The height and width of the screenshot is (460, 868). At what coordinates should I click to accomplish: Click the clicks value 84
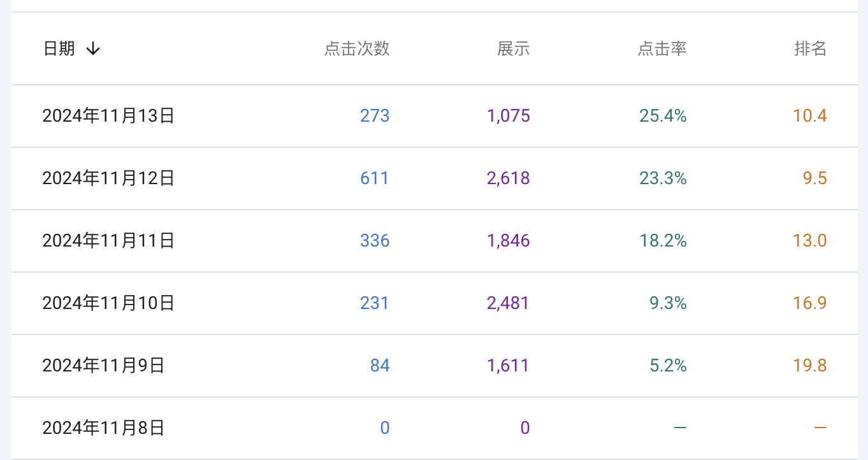pos(380,366)
